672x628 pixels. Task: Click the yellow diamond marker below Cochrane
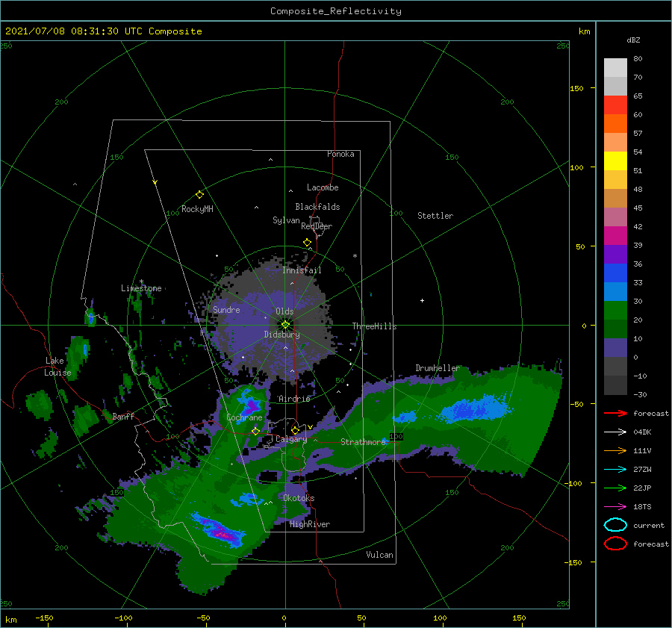(255, 431)
